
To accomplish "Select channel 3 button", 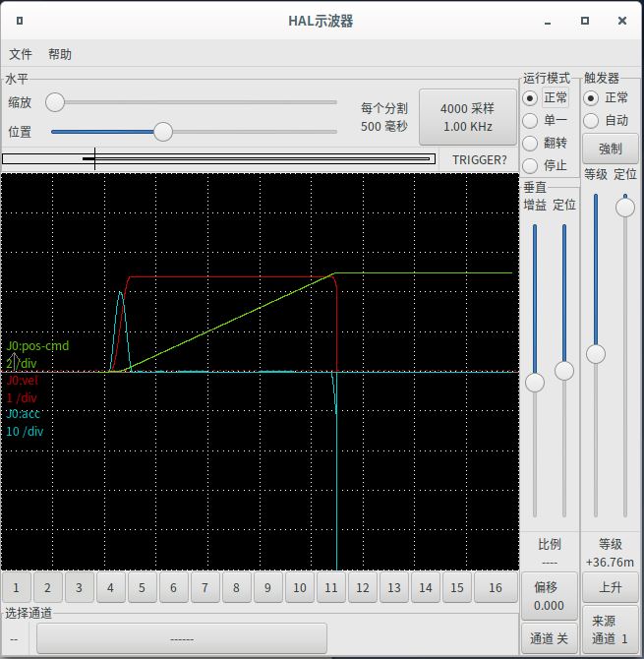I will pyautogui.click(x=79, y=587).
